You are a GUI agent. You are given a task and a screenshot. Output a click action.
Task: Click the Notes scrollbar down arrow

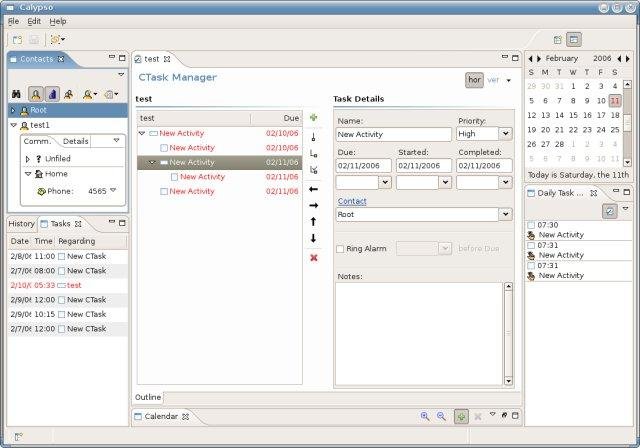click(508, 381)
